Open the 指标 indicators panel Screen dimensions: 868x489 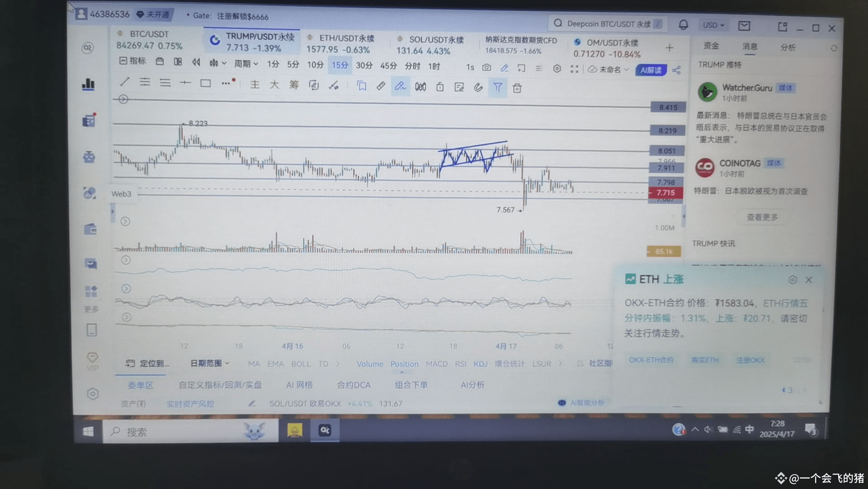click(132, 61)
